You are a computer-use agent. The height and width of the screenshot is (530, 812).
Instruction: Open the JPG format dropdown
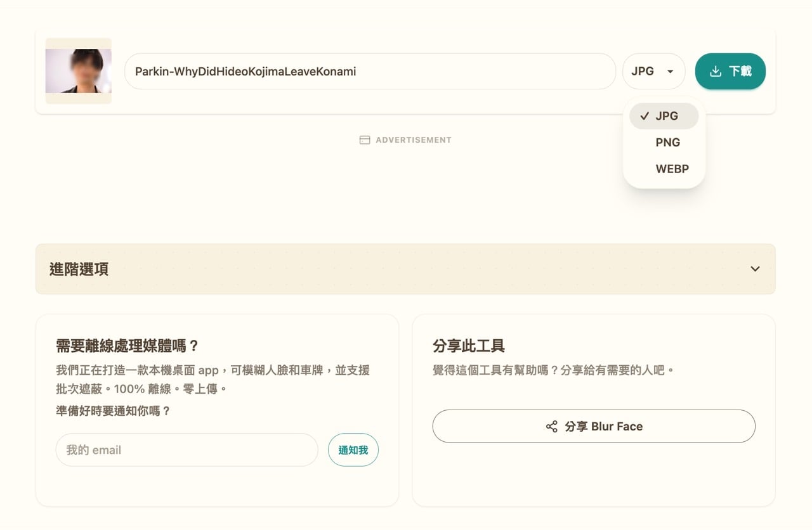coord(653,71)
